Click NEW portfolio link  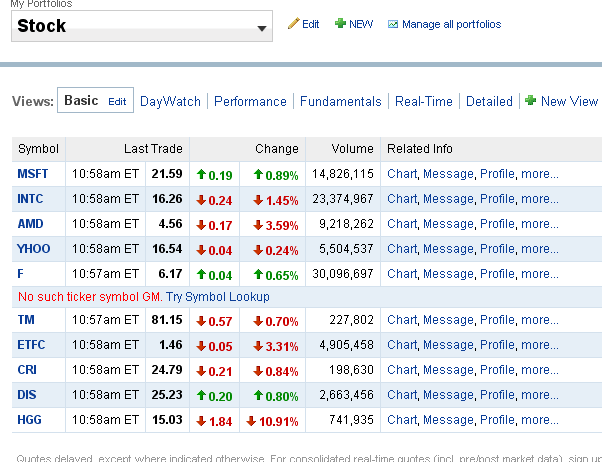pyautogui.click(x=361, y=24)
